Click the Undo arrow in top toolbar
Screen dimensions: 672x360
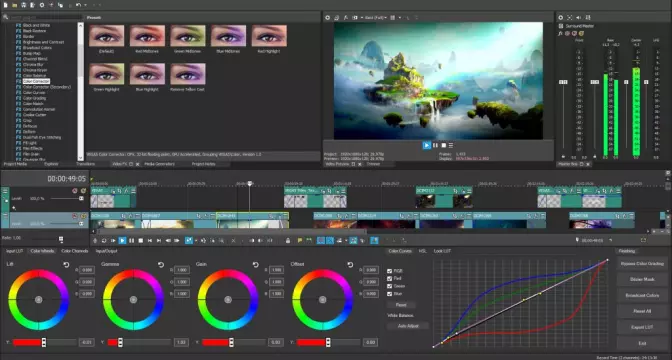coord(78,5)
